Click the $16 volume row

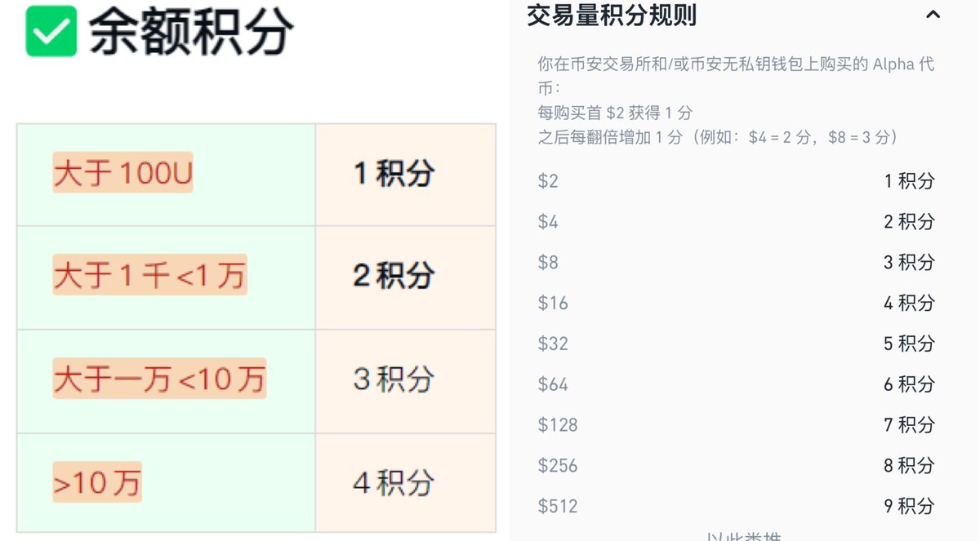point(736,303)
